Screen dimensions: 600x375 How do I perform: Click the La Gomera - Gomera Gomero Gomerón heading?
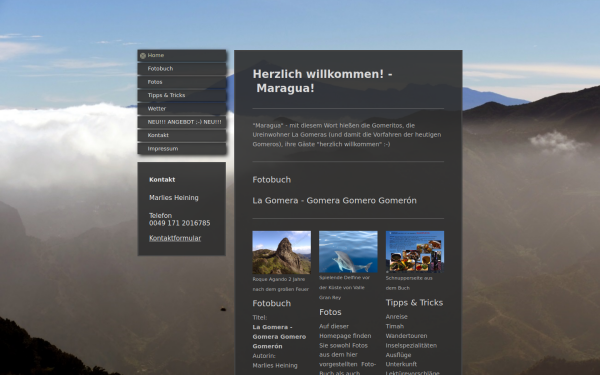click(x=334, y=201)
